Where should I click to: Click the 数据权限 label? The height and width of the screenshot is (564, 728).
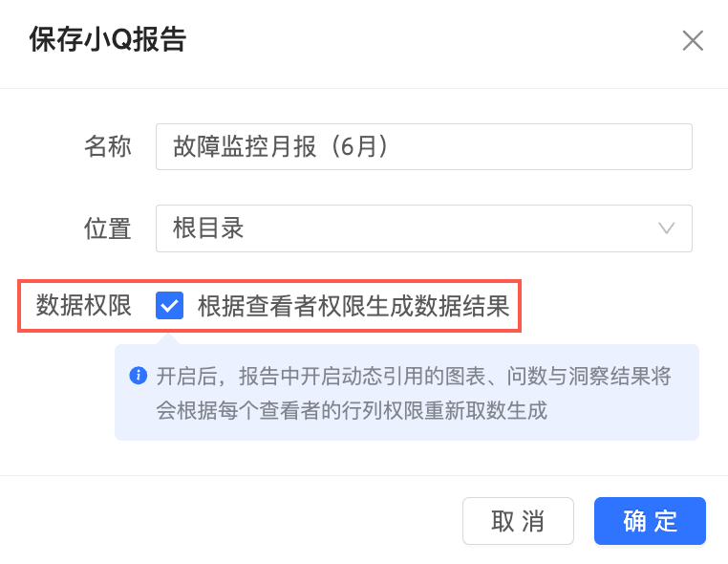coord(83,306)
